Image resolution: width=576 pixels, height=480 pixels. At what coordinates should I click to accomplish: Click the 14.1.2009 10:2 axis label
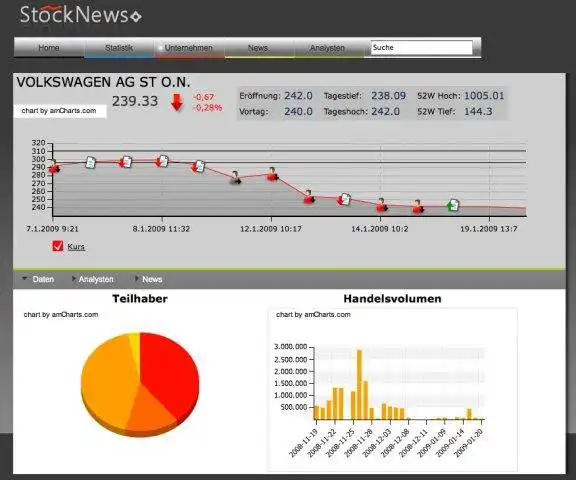coord(379,229)
